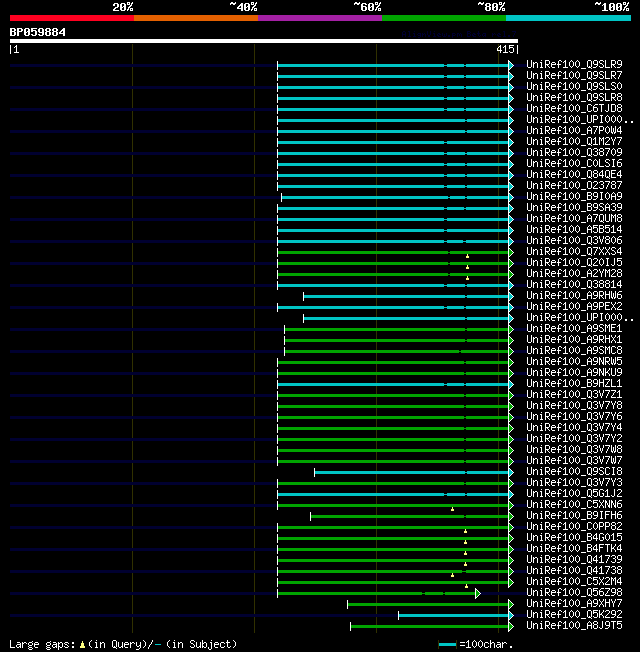
Task: Select the UniRef100_Q38709 label
Action: [574, 152]
